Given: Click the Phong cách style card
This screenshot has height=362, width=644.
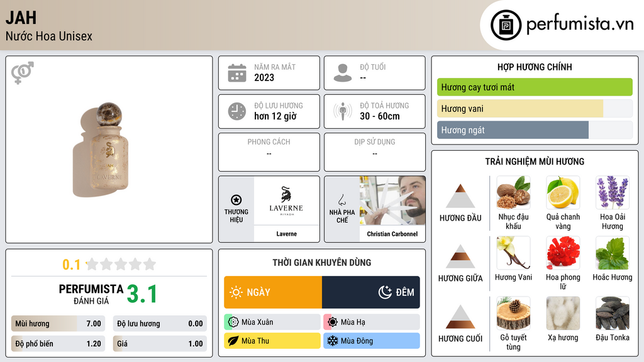Looking at the screenshot, I should pyautogui.click(x=269, y=152).
